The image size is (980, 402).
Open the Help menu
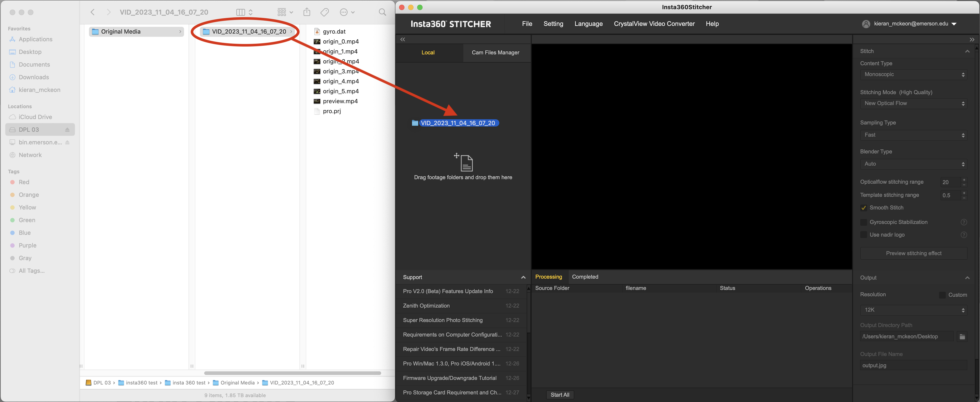tap(712, 24)
